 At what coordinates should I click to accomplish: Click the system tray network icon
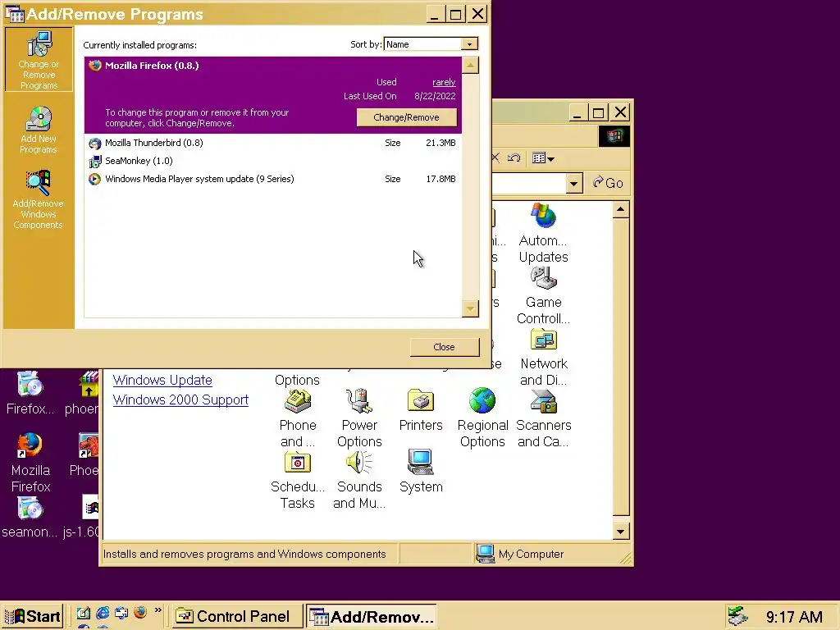pyautogui.click(x=737, y=616)
